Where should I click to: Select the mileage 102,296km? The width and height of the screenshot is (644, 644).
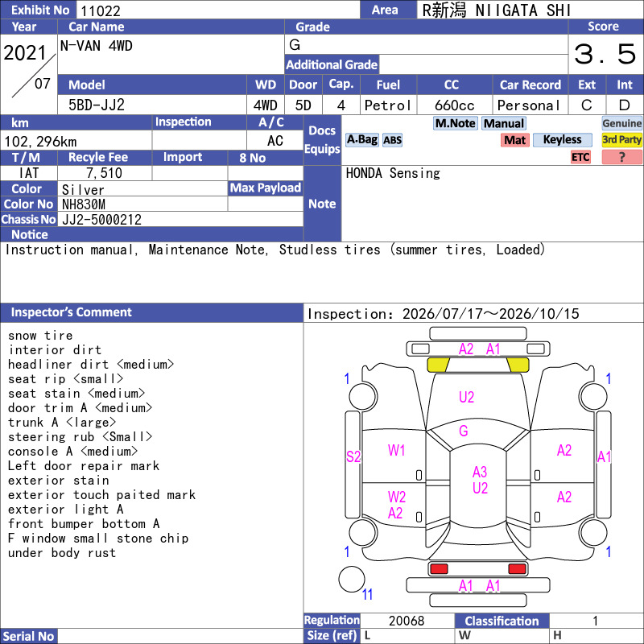click(40, 142)
